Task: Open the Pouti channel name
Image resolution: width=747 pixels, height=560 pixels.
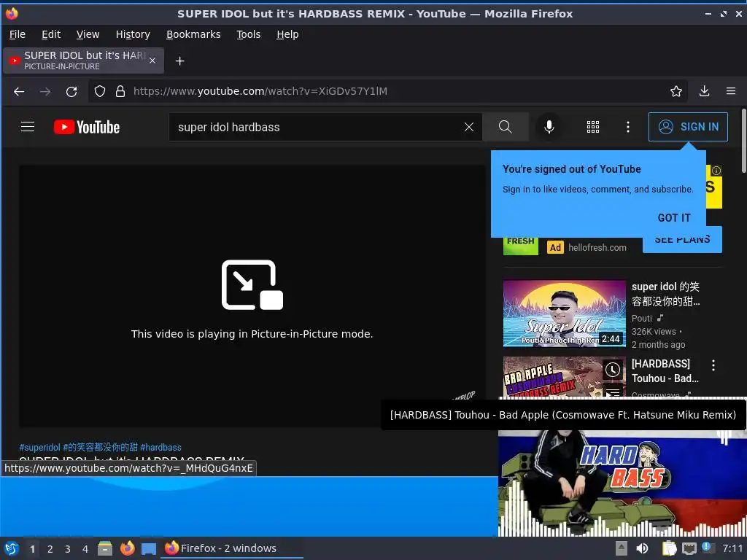Action: (642, 318)
